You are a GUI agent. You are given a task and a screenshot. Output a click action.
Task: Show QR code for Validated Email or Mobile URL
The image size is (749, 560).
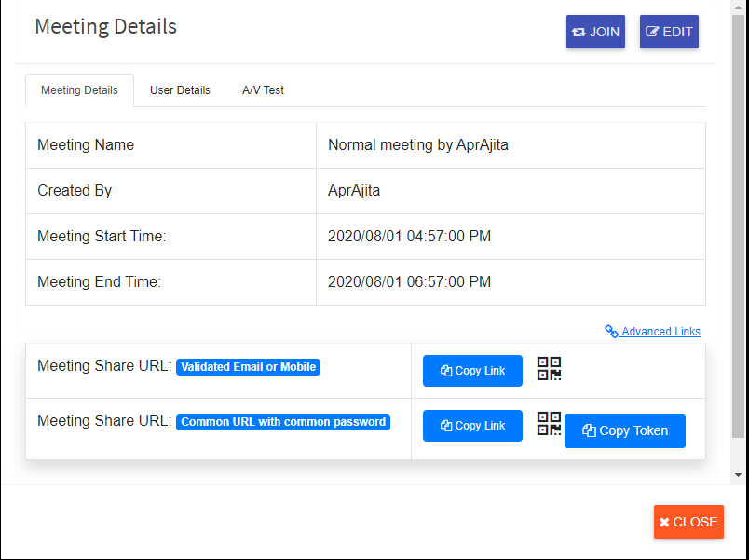pos(549,368)
